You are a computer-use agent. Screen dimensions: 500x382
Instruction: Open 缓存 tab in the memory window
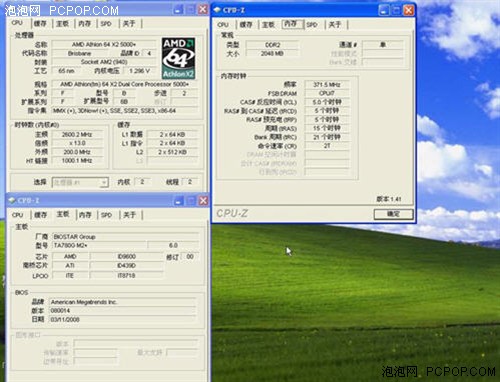pos(246,25)
